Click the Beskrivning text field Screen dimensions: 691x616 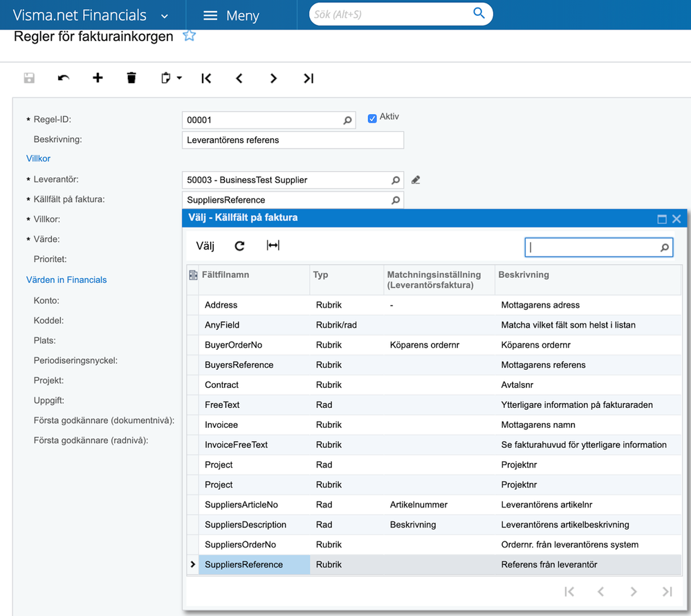point(293,140)
